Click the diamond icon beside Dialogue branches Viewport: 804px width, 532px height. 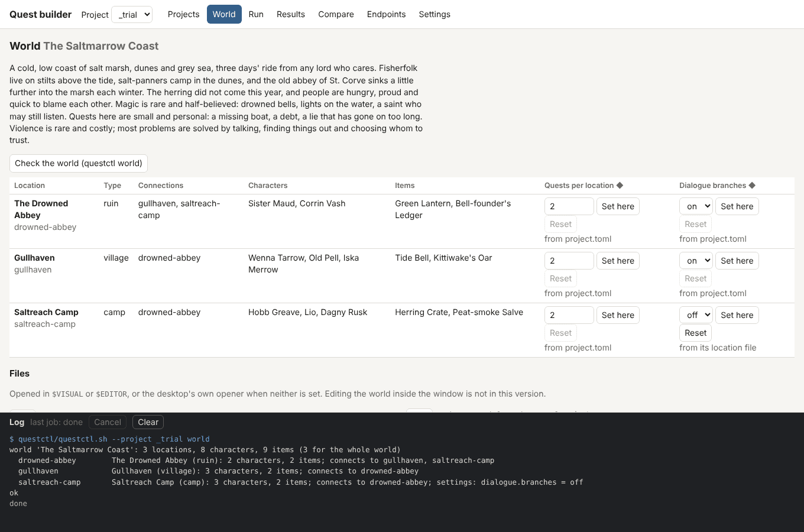[x=752, y=186]
